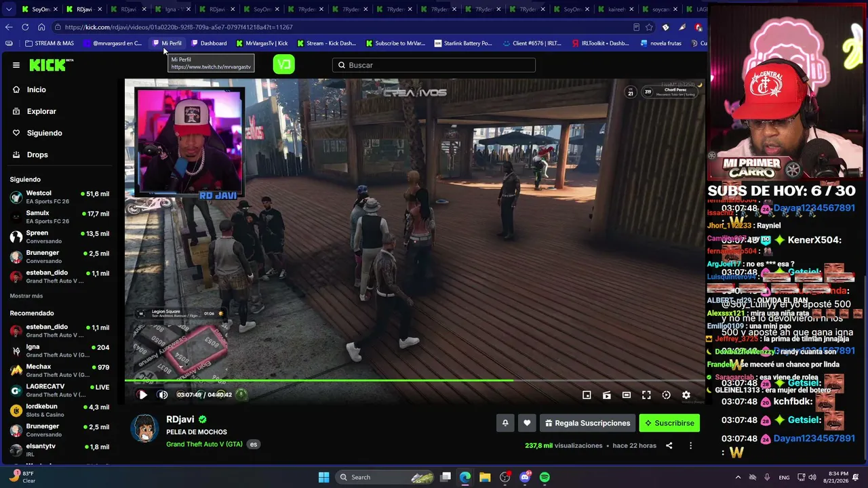Open RDjavi's channel avatar
This screenshot has width=868, height=488.
(144, 428)
